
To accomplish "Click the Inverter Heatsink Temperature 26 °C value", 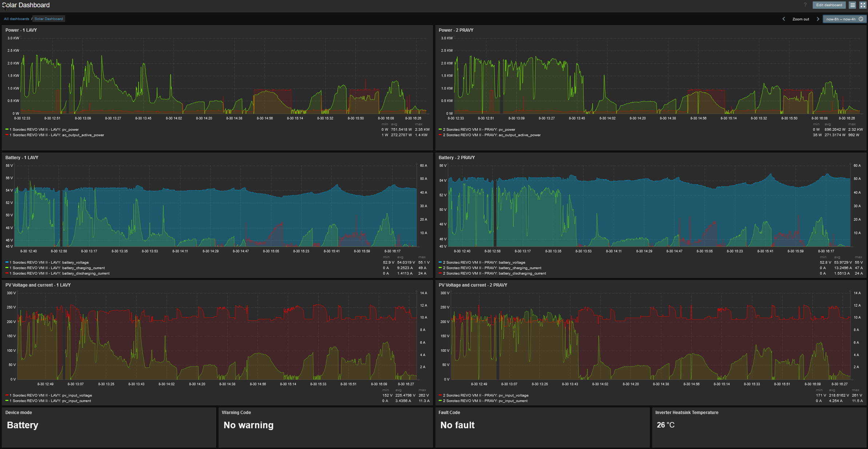I will 665,425.
